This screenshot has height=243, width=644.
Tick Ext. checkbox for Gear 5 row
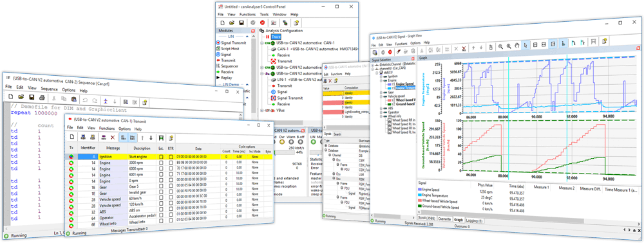click(x=161, y=186)
